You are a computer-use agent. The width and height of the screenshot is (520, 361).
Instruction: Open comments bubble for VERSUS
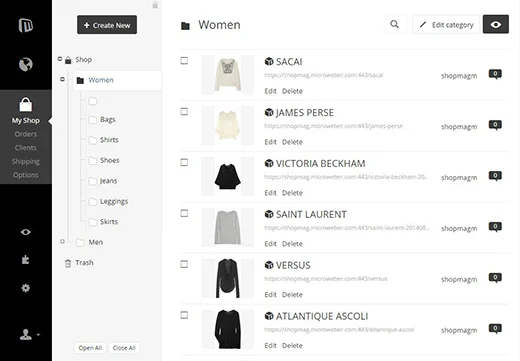495,278
